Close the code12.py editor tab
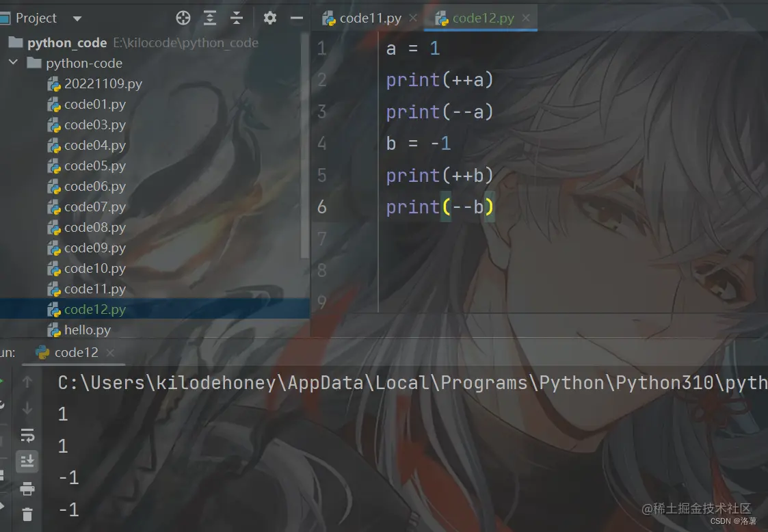The image size is (768, 532). pos(525,18)
